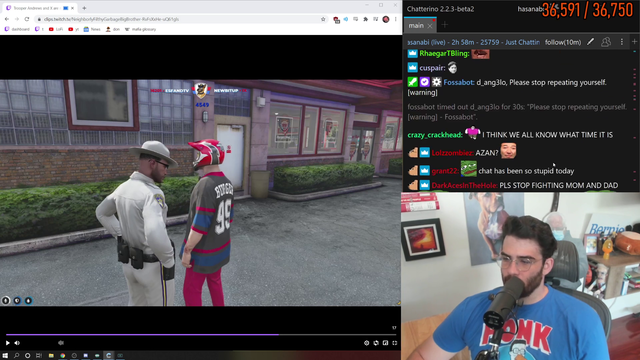Click grant22 username in chat

[445, 171]
